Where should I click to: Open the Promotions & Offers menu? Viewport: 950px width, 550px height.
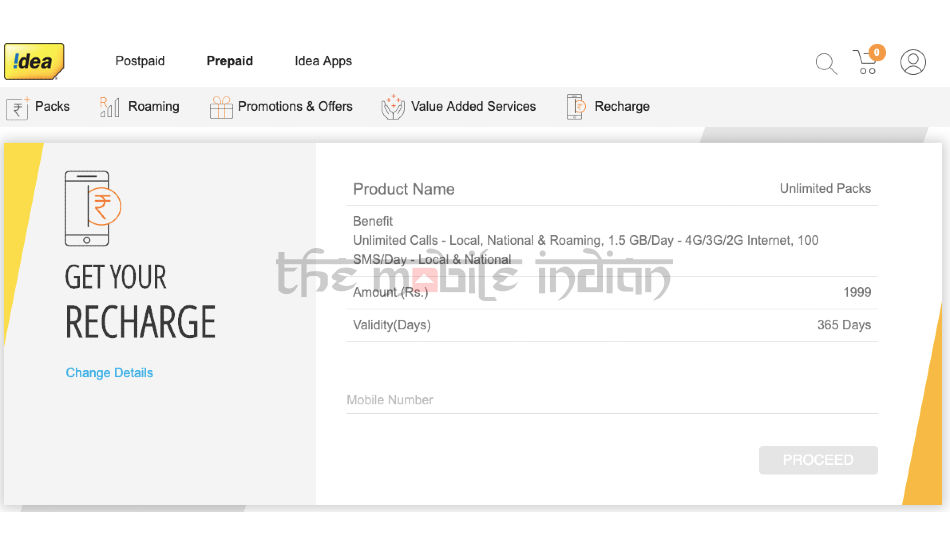click(295, 107)
